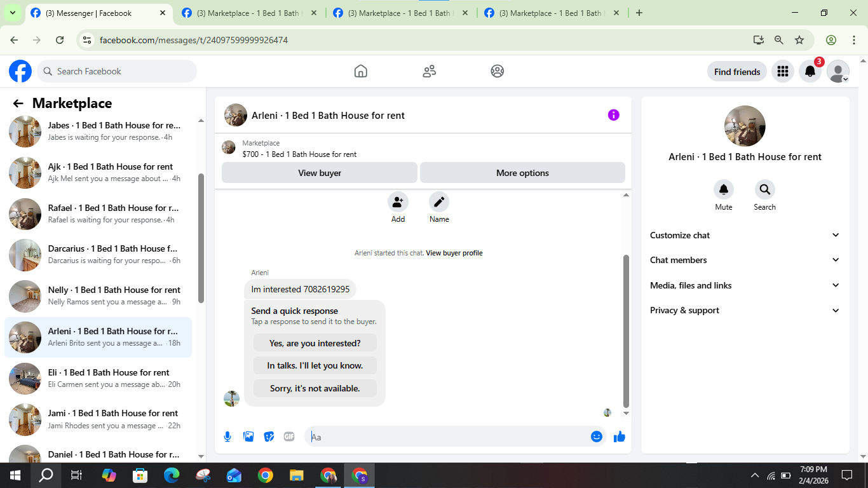Open Ajk conversation in list
Screen dimensions: 868x488
pyautogui.click(x=98, y=172)
